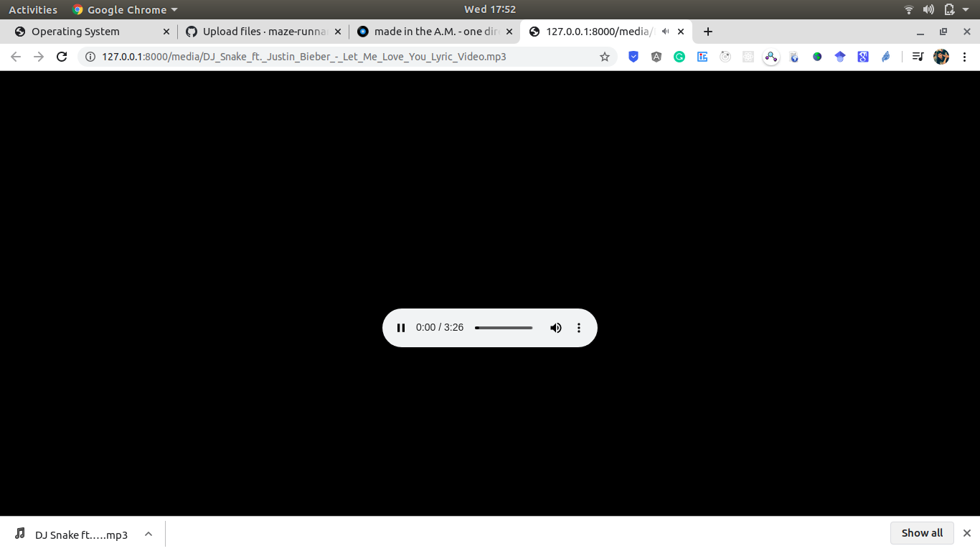View site information icon in address bar

tap(90, 57)
